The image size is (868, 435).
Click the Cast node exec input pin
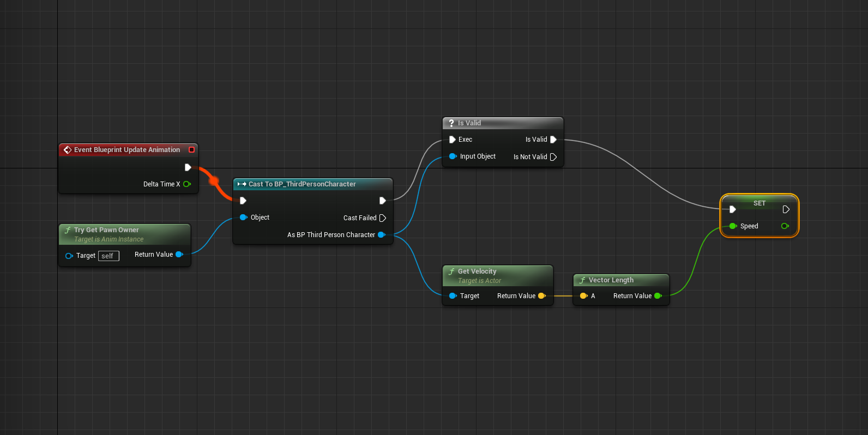[243, 201]
